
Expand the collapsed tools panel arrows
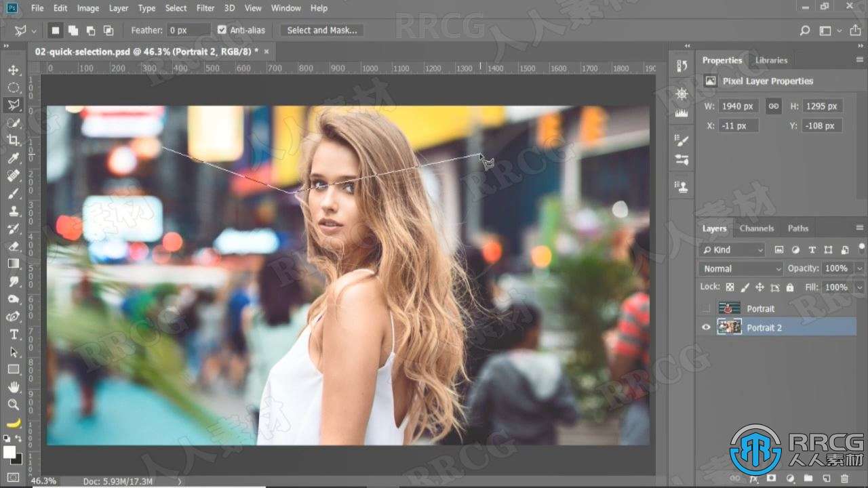tap(7, 46)
